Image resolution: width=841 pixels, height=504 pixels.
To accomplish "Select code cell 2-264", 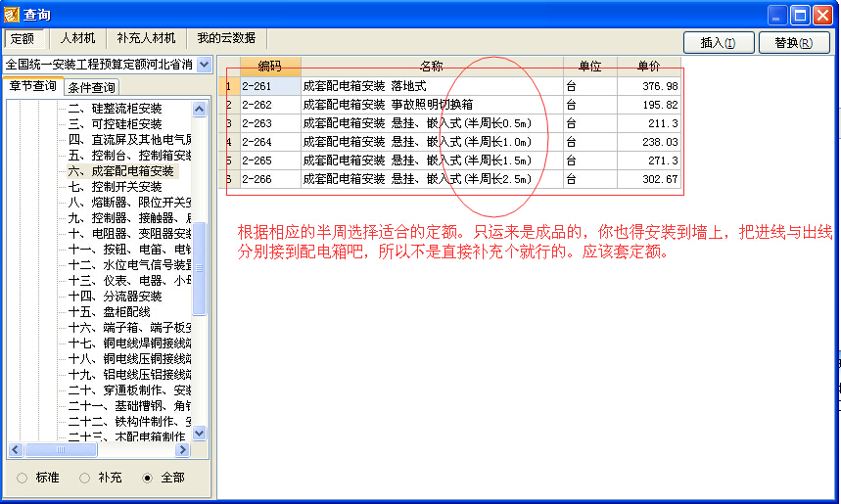I will [x=270, y=142].
